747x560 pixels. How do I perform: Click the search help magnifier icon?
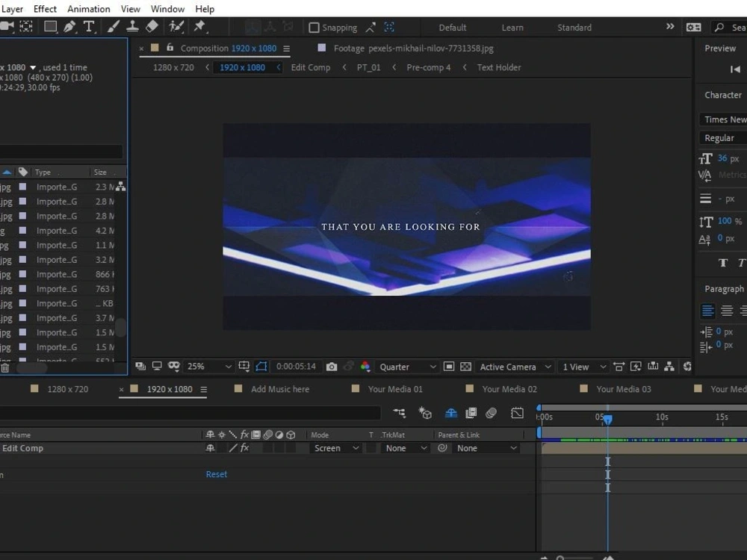[x=719, y=27]
